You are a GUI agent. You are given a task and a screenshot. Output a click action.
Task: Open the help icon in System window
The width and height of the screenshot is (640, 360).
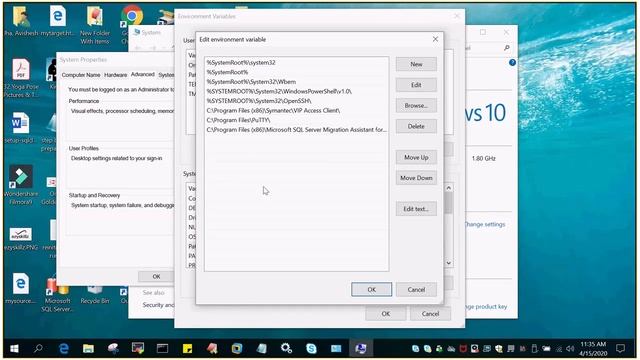[512, 62]
